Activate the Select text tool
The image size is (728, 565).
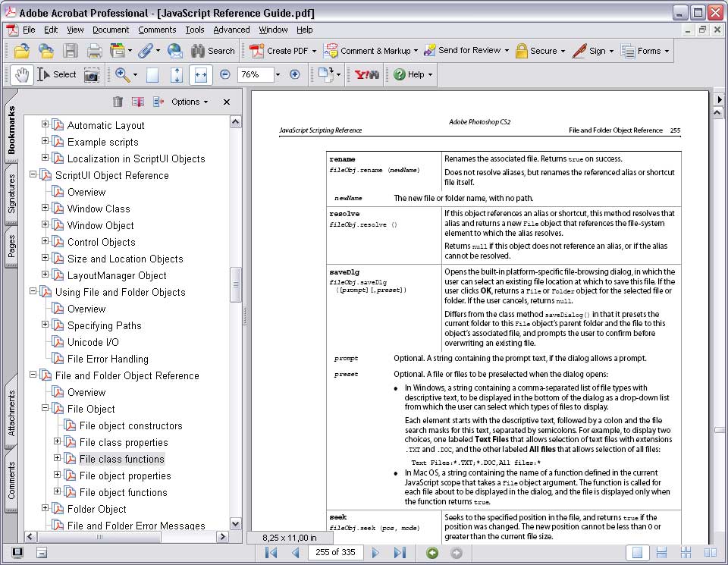57,74
